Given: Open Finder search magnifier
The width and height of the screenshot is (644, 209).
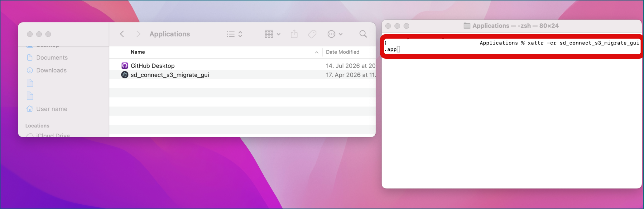Looking at the screenshot, I should [x=363, y=34].
